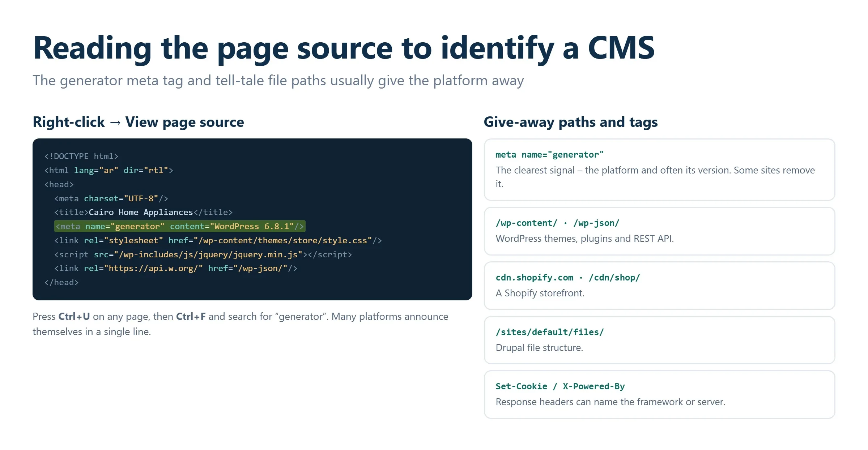The height and width of the screenshot is (450, 868).
Task: Click the '/wp-content/ · /wp-json/' card label
Action: 557,223
